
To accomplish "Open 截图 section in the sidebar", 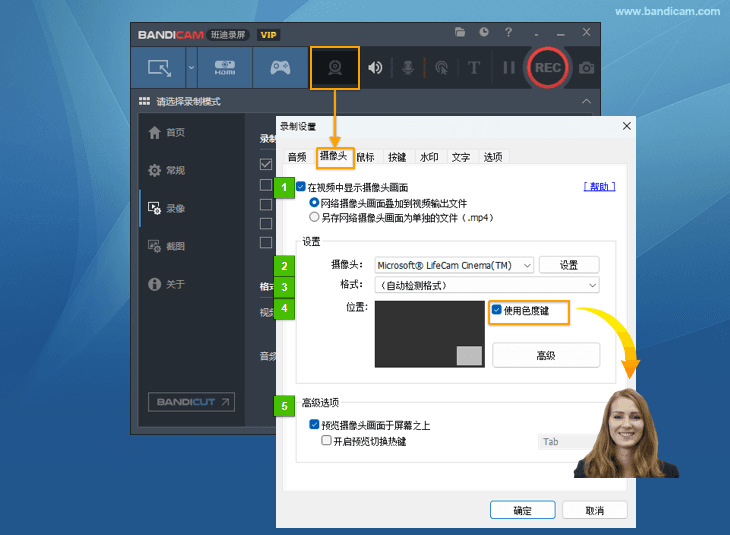I will [x=167, y=246].
